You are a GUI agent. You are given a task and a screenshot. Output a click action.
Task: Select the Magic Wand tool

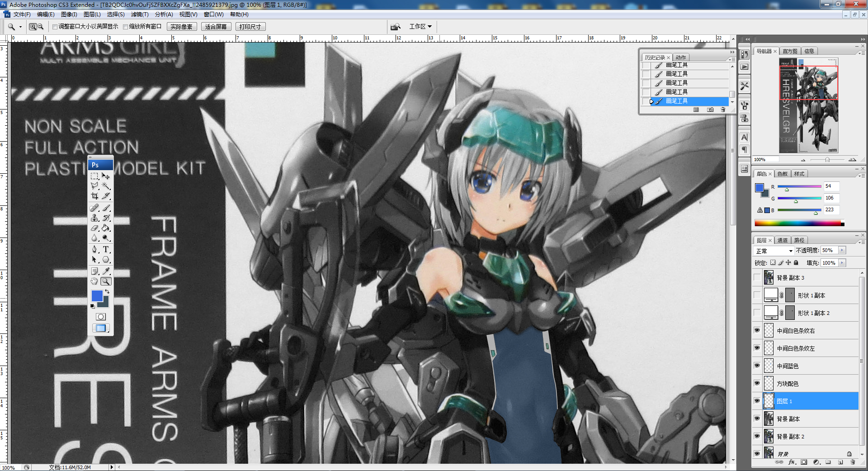(106, 186)
